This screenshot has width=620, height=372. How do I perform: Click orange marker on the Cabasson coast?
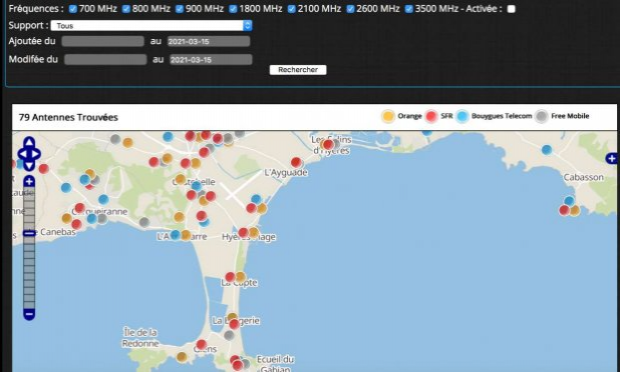[x=575, y=210]
